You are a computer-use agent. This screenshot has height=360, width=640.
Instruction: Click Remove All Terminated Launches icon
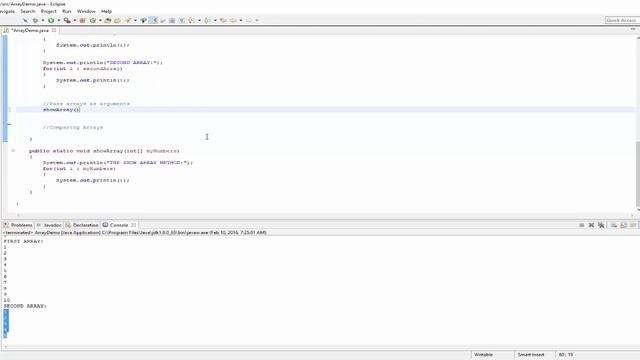coord(601,225)
